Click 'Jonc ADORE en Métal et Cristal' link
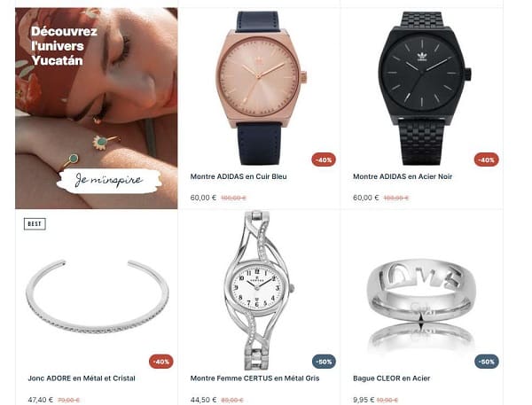This screenshot has width=532, height=405. point(82,378)
